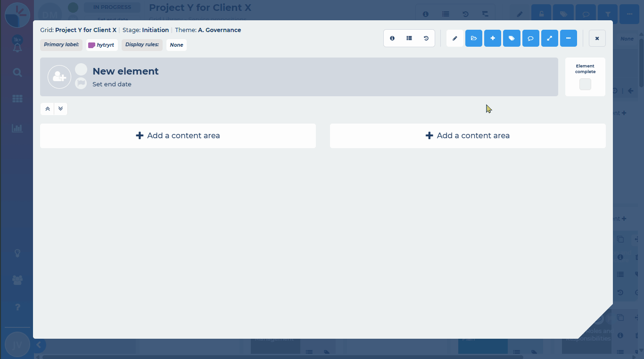Open the search icon in the left sidebar

click(x=17, y=73)
